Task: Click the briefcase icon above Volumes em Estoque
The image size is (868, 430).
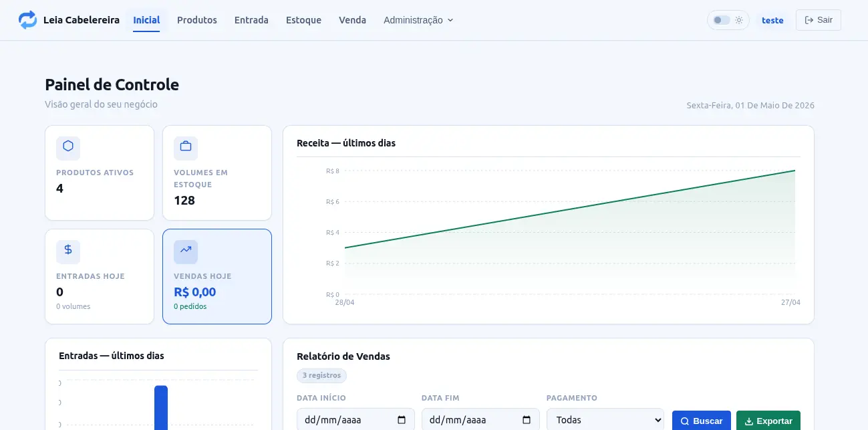Action: [186, 146]
